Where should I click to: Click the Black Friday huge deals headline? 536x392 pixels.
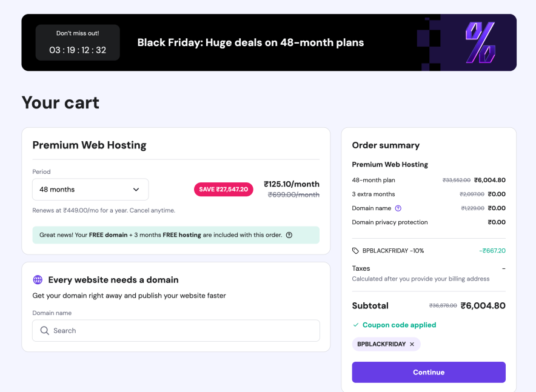point(250,42)
